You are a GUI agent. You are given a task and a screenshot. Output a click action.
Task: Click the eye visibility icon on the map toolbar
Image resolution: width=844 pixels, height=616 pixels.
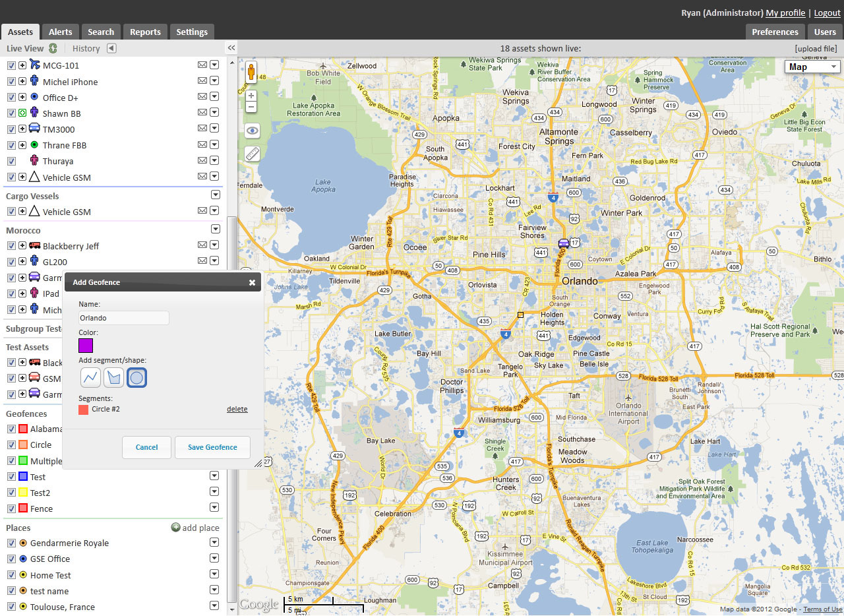tap(251, 131)
